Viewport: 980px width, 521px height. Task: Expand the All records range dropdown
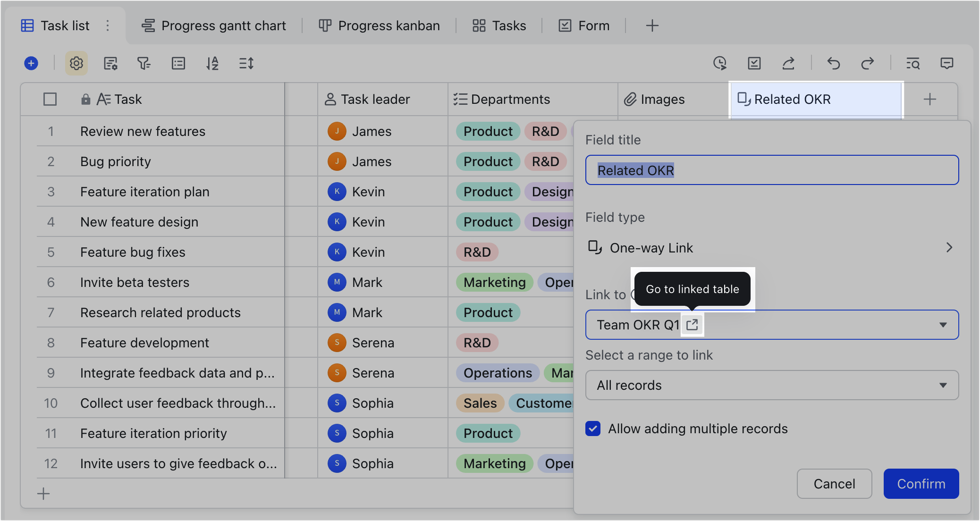pyautogui.click(x=942, y=385)
